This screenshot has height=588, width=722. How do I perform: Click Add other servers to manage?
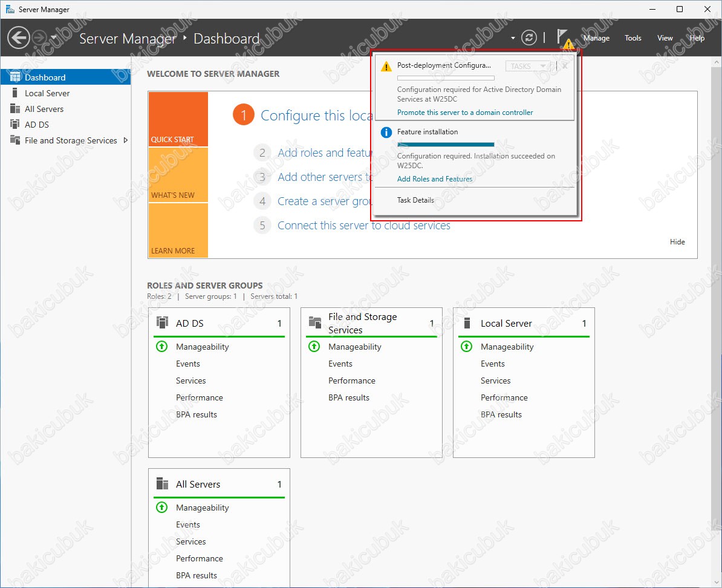point(325,177)
